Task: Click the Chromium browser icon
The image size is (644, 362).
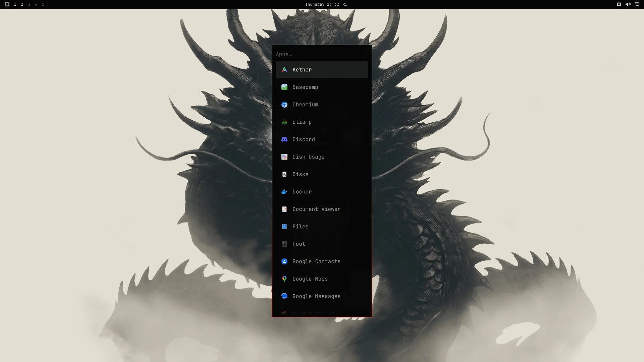Action: [284, 105]
